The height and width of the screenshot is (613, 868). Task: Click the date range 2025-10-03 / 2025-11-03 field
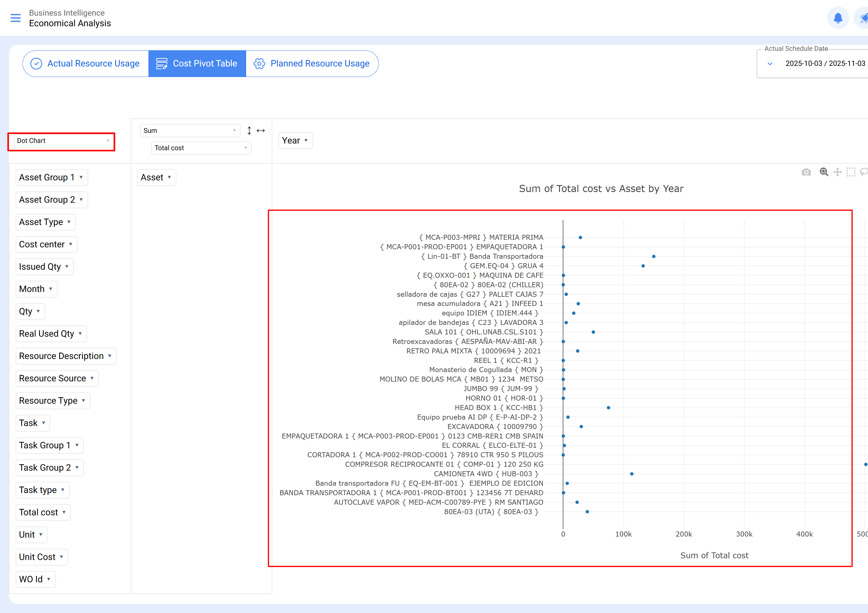point(825,64)
